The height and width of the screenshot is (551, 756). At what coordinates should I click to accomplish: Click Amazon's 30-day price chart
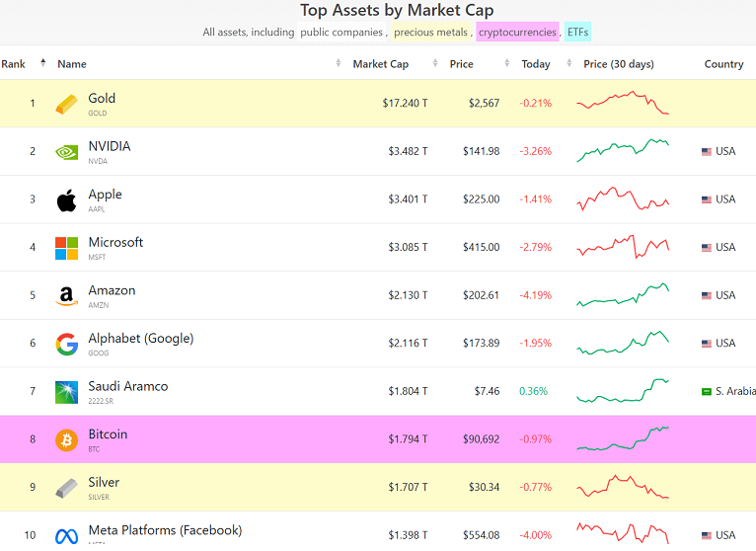623,295
